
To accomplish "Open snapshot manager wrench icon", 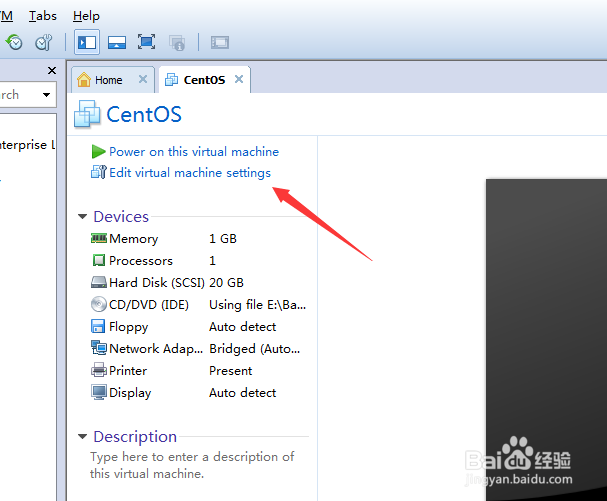I will (x=43, y=42).
